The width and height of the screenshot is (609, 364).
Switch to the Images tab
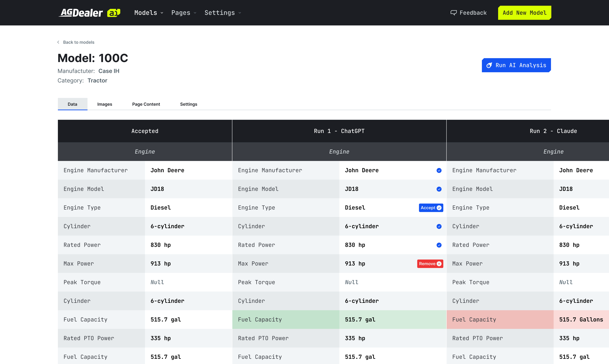[105, 104]
